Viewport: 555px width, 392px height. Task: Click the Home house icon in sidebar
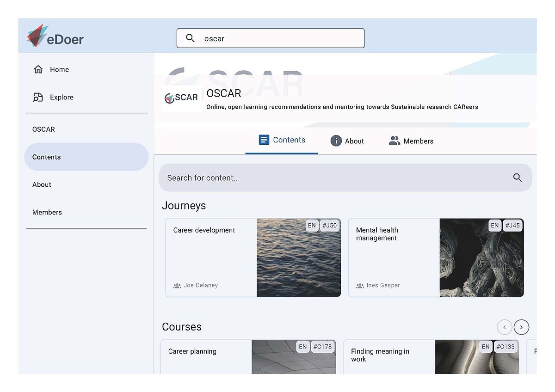tap(38, 69)
